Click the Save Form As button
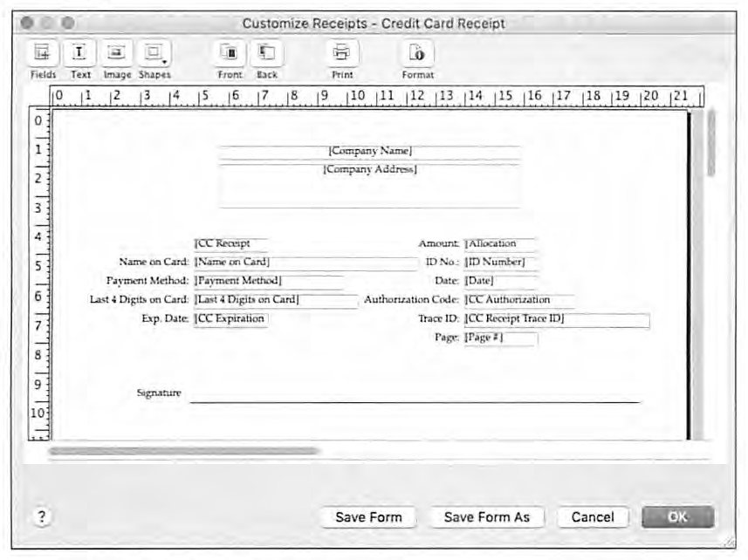This screenshot has height=560, width=748. (x=487, y=517)
